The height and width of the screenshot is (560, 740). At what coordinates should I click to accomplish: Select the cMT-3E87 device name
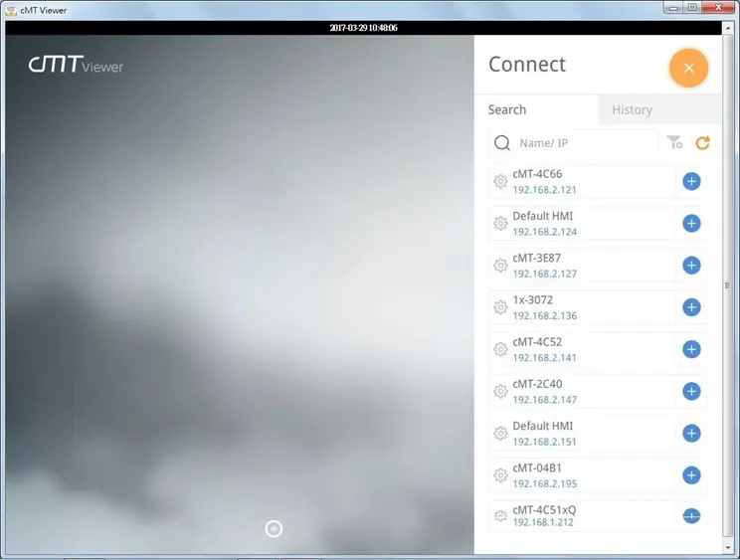tap(536, 258)
